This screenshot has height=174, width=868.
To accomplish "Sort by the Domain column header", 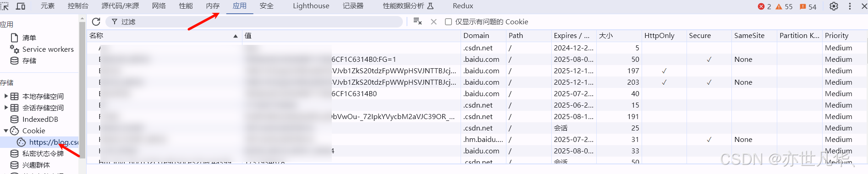I will pyautogui.click(x=483, y=36).
